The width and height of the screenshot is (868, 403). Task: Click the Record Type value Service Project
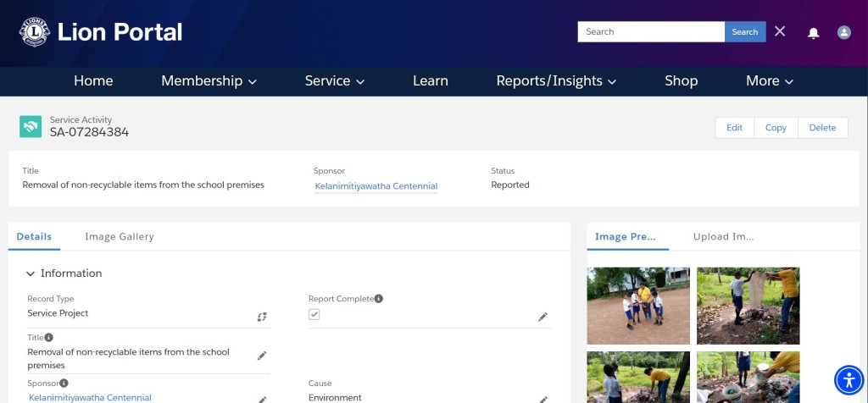coord(58,313)
